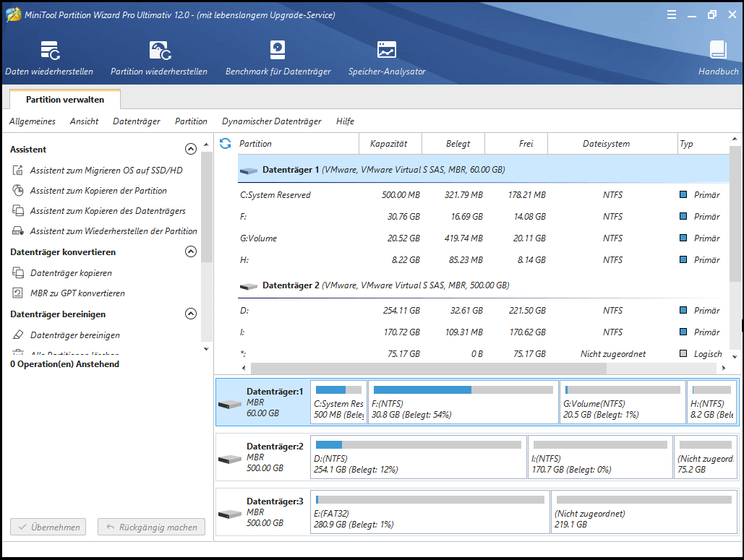Image resolution: width=744 pixels, height=560 pixels.
Task: Click Assistent zum Wiederherstellen der Partition icon
Action: pos(17,231)
